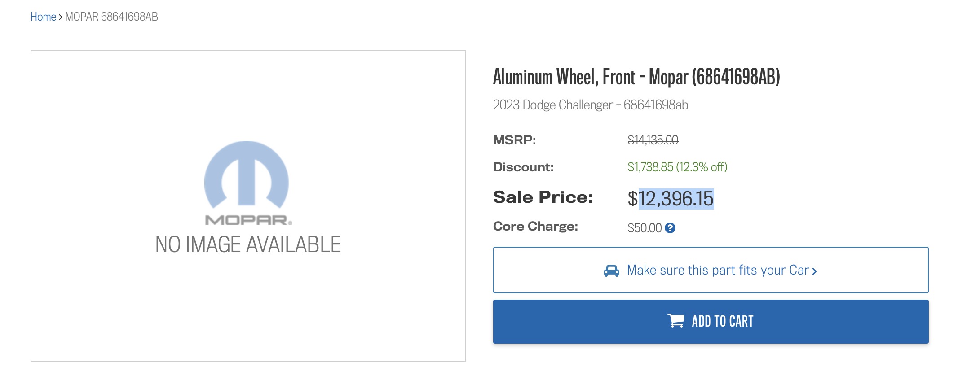The height and width of the screenshot is (384, 980).
Task: Click the 2023 Dodge Challenger subtitle
Action: pos(591,105)
